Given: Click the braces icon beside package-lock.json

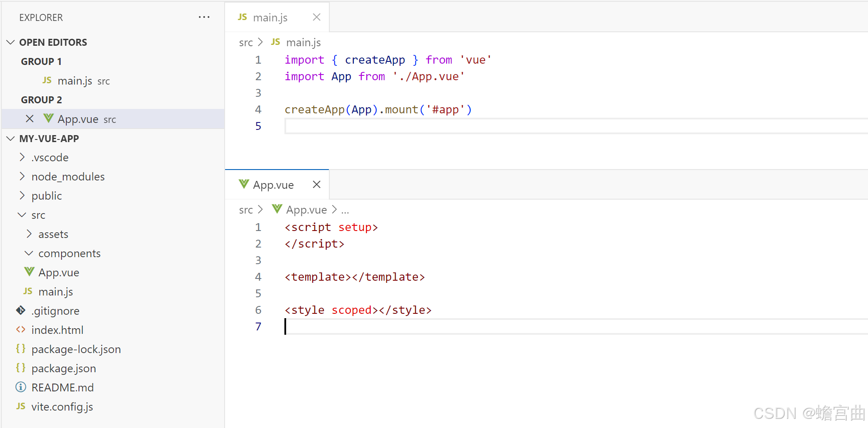Looking at the screenshot, I should pyautogui.click(x=21, y=349).
